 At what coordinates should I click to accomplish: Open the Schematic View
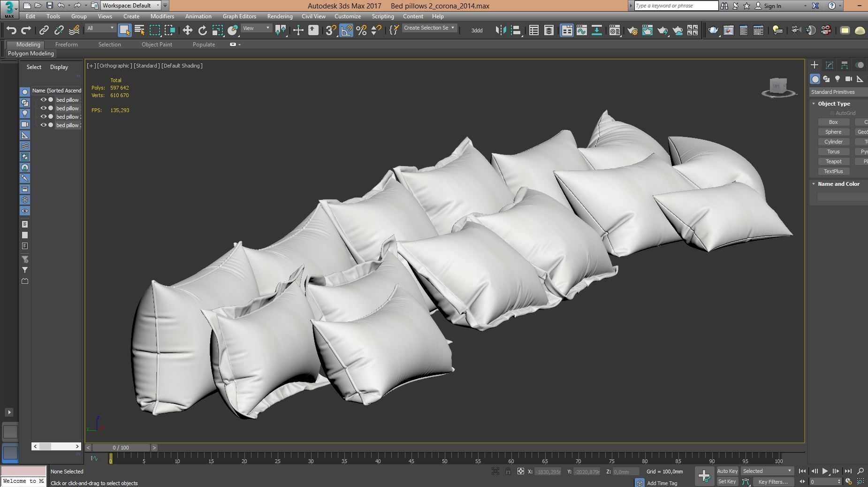(597, 30)
